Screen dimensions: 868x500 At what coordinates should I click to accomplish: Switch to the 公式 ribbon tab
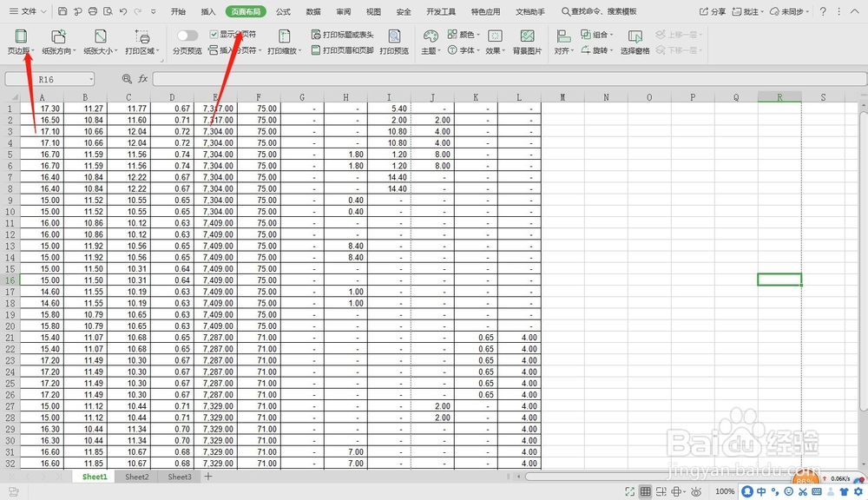coord(283,11)
